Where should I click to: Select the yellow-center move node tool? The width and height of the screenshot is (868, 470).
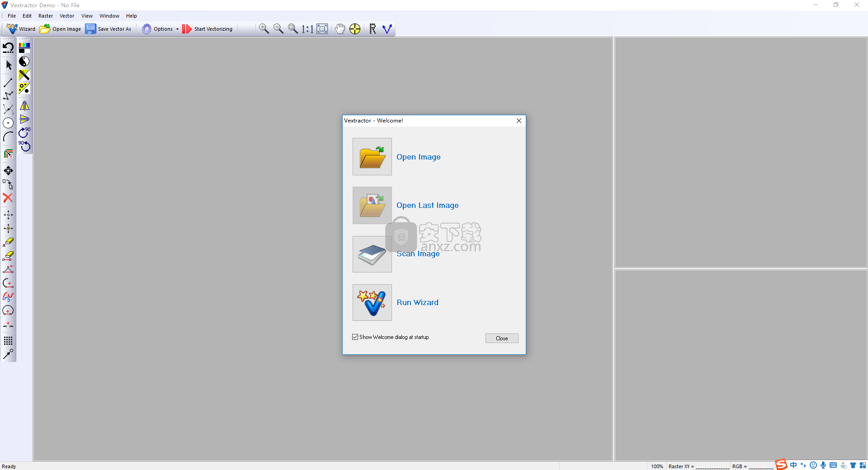click(x=8, y=229)
